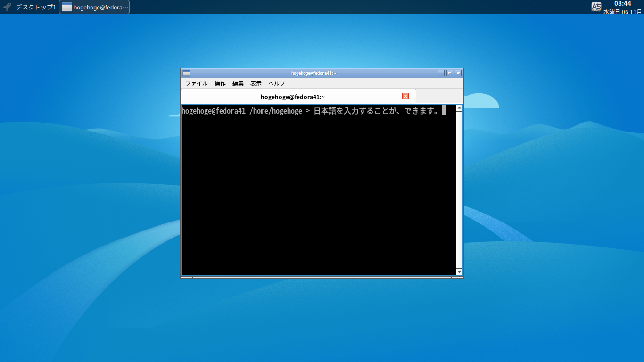Open the terminal window menu icon in titlebar

[x=186, y=73]
